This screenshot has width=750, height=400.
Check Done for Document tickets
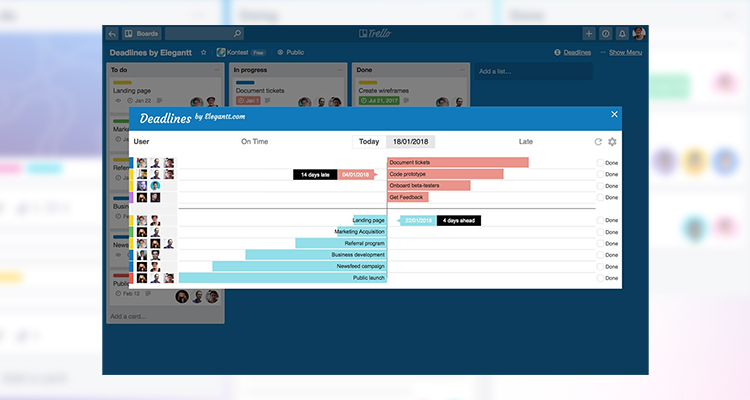pyautogui.click(x=600, y=163)
